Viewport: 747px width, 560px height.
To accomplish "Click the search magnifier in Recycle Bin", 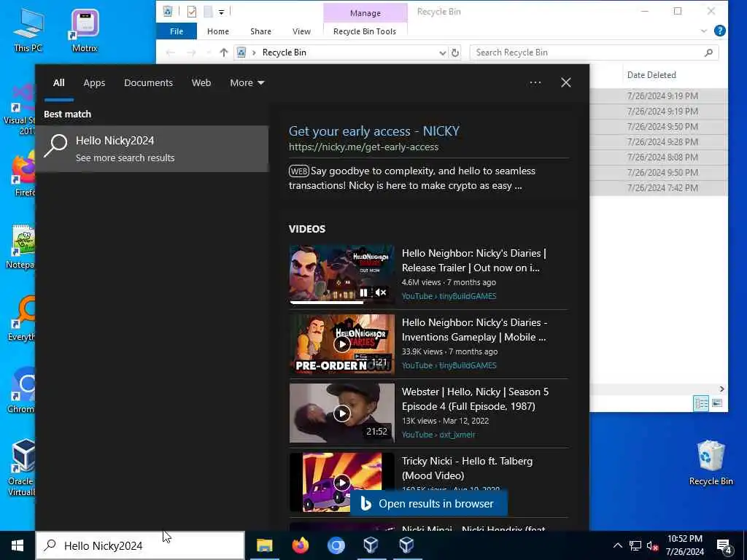I will [x=708, y=52].
